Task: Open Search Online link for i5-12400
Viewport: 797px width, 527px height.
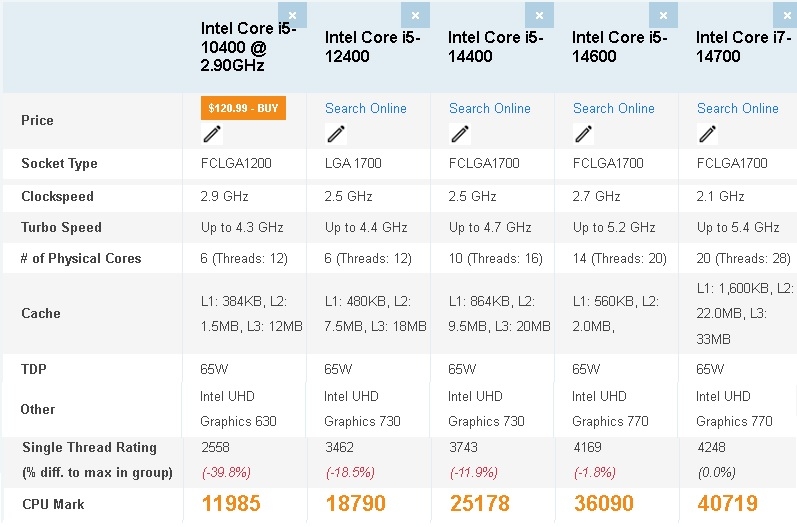Action: 365,108
